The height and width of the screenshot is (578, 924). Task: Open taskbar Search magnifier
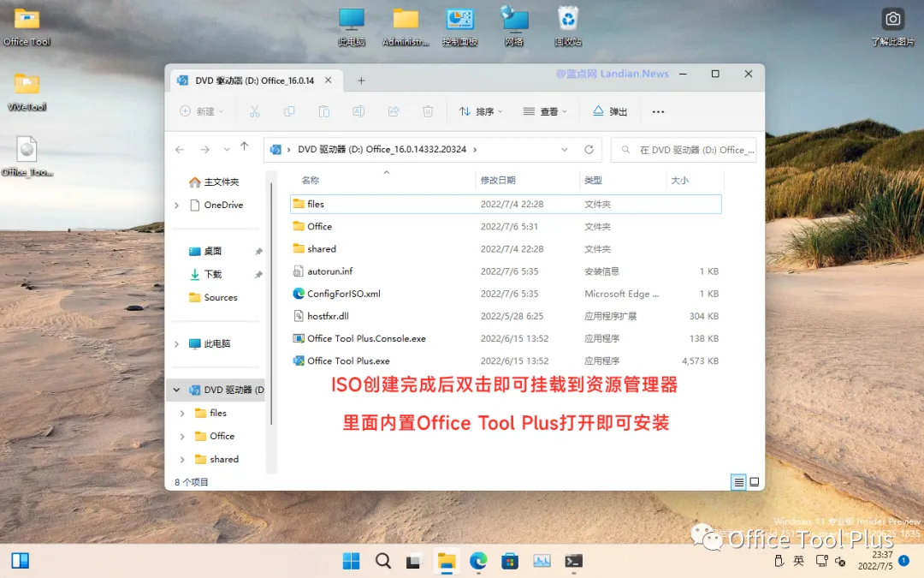383,561
